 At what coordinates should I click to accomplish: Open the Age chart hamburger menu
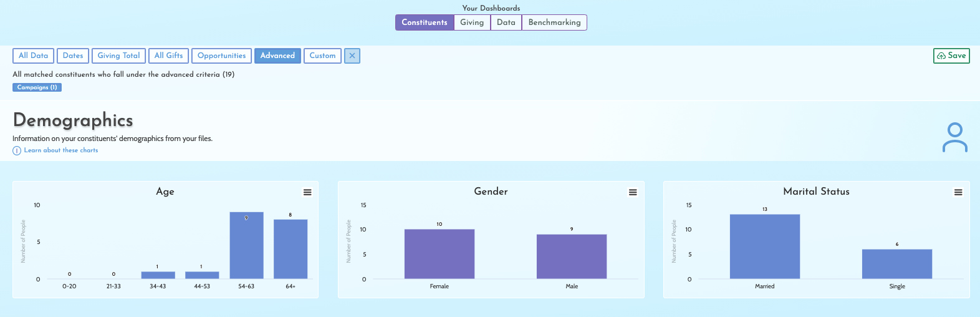pos(307,192)
